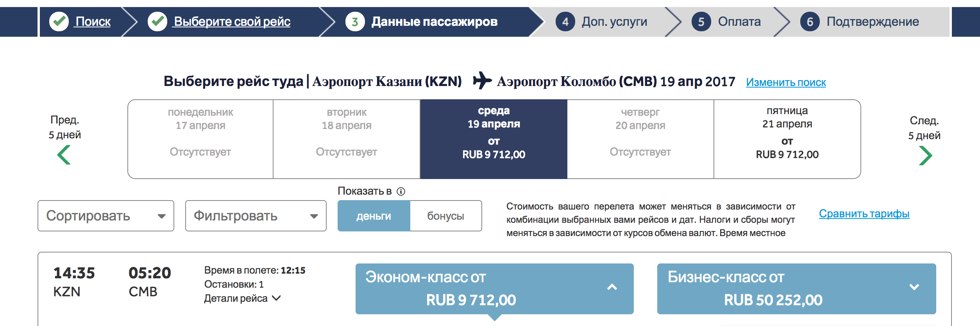Expand Детали рейса flight details
Image resolution: width=980 pixels, height=326 pixels.
pos(242,298)
